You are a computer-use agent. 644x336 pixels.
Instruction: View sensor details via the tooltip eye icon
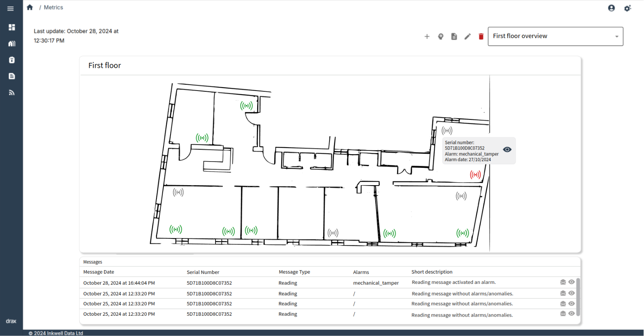[507, 149]
